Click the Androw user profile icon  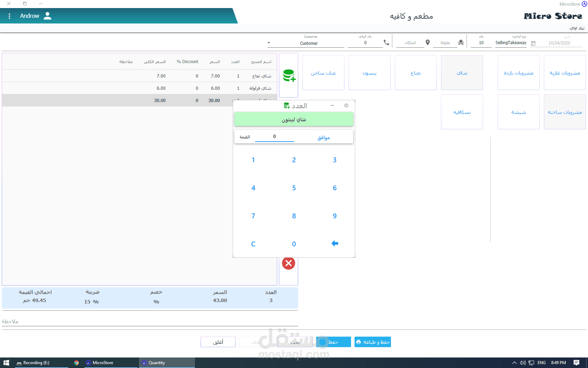pos(48,16)
